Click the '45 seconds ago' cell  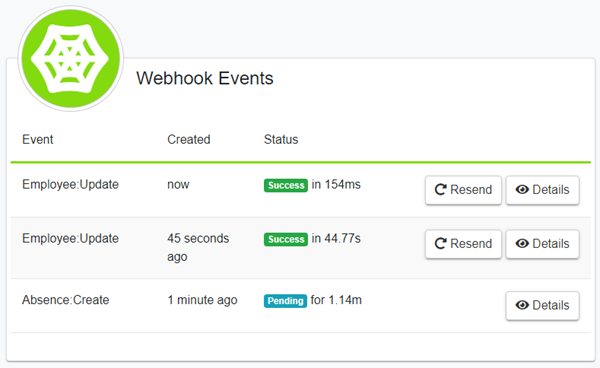point(198,247)
